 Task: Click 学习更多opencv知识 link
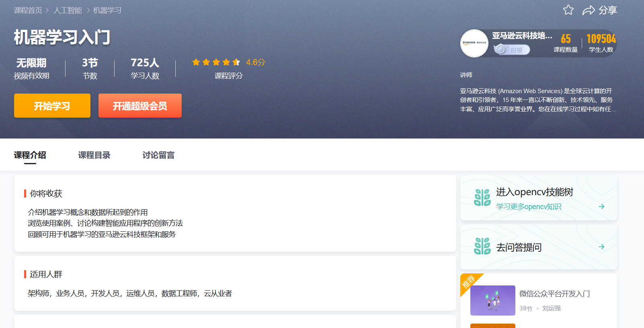point(529,206)
